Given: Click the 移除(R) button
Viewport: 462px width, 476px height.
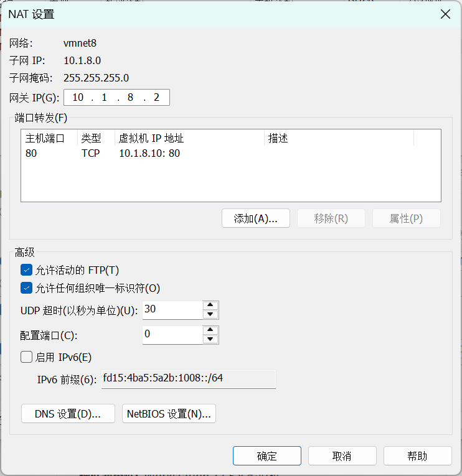Looking at the screenshot, I should [331, 218].
